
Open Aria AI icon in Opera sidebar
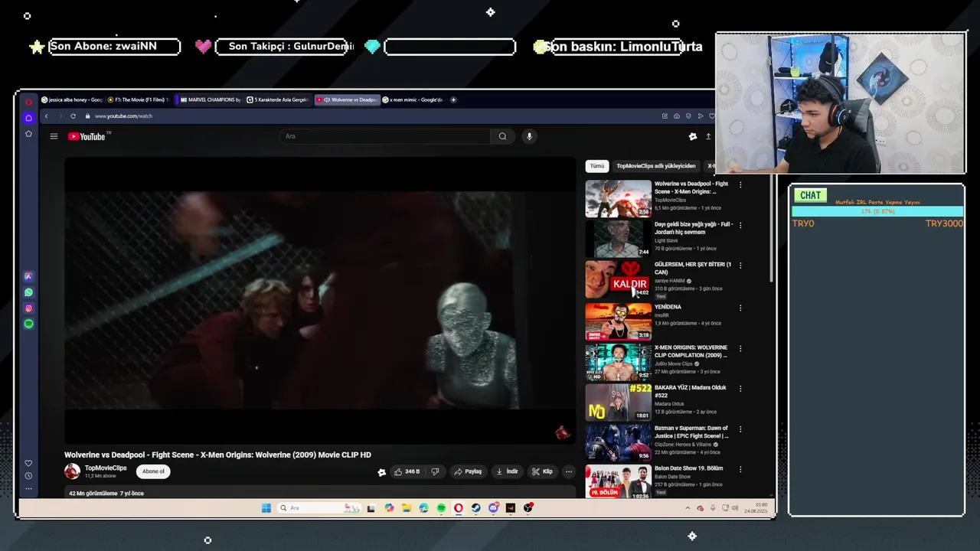pyautogui.click(x=28, y=276)
